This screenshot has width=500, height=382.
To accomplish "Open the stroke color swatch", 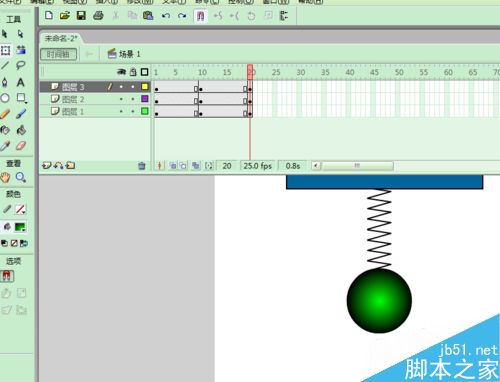I will [x=20, y=209].
